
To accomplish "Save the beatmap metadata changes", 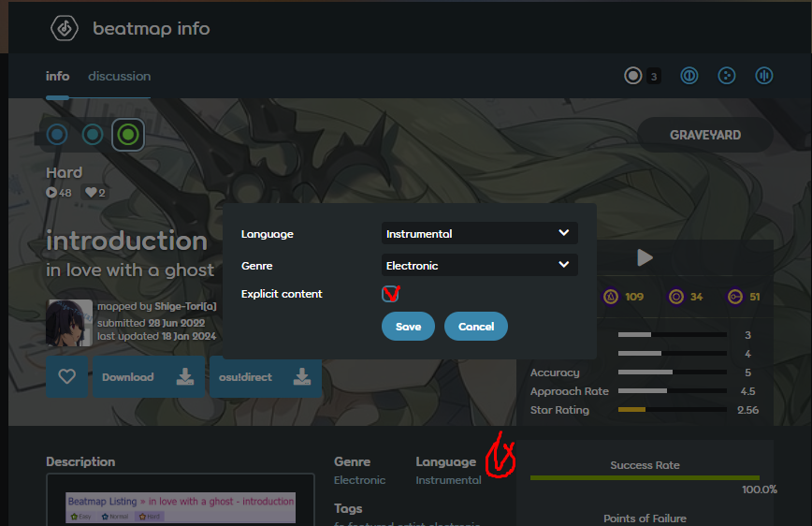I will tap(408, 327).
